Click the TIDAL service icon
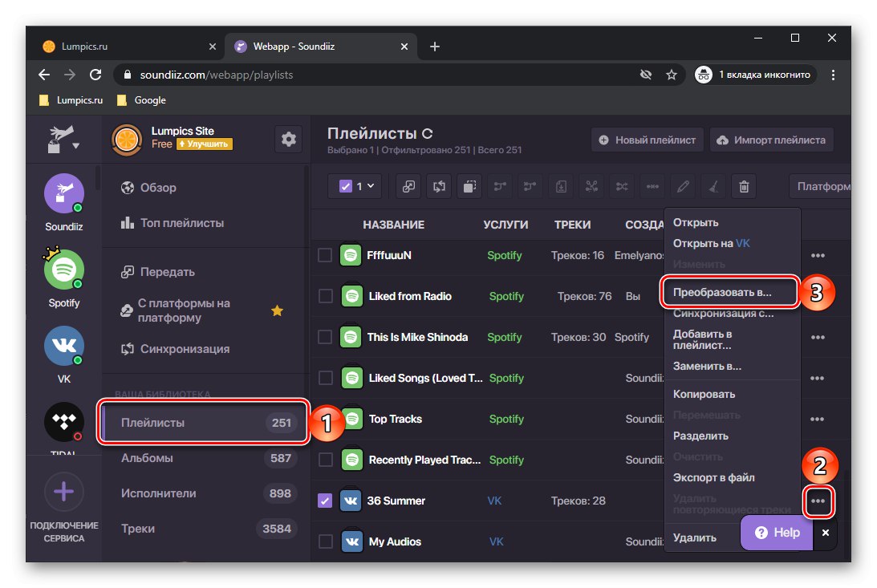Viewport: 877px width, 588px height. click(64, 421)
